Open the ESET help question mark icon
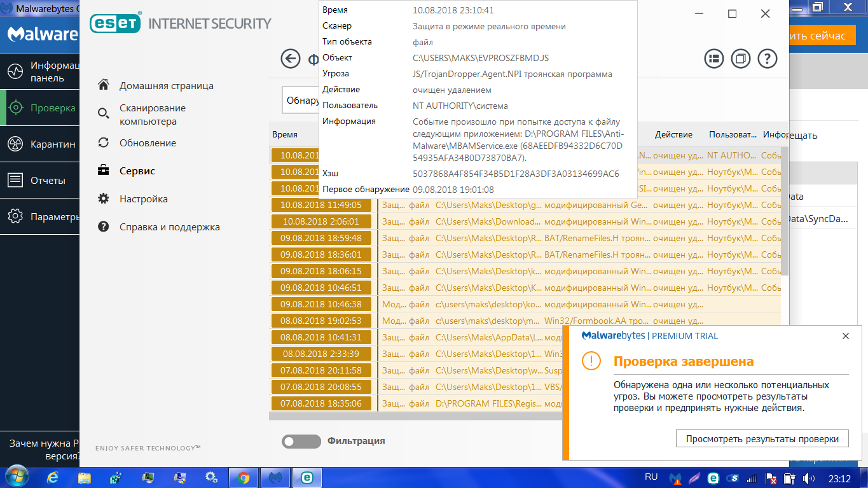 click(x=768, y=59)
